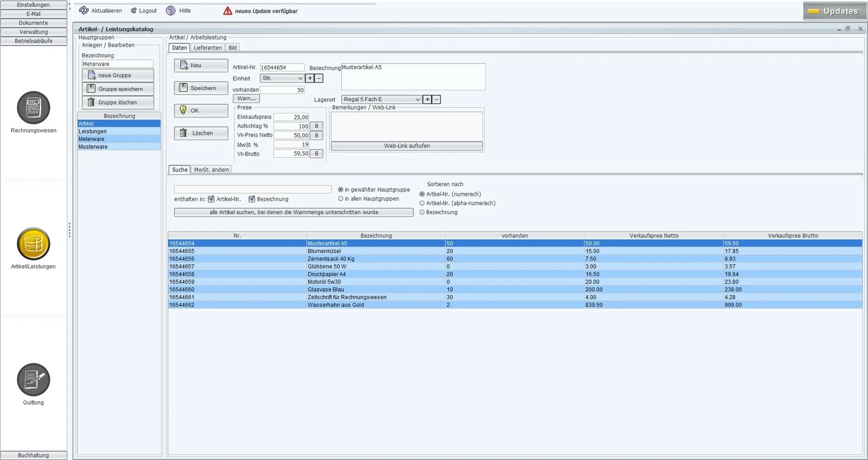The height and width of the screenshot is (460, 868).
Task: Click the Logout icon in toolbar
Action: click(x=133, y=11)
